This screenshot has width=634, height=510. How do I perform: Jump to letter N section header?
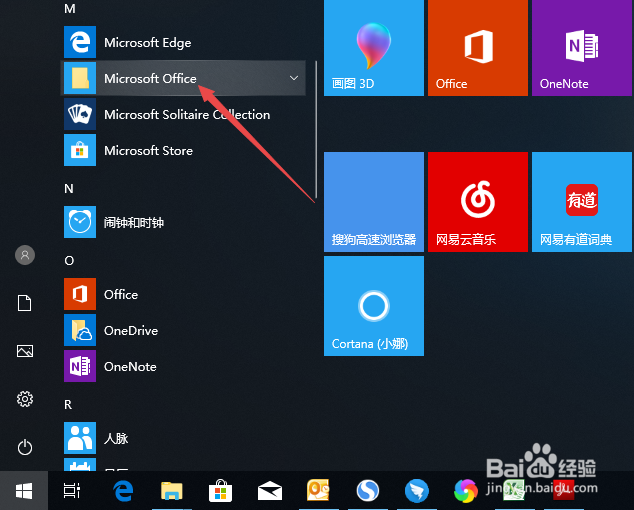click(69, 188)
